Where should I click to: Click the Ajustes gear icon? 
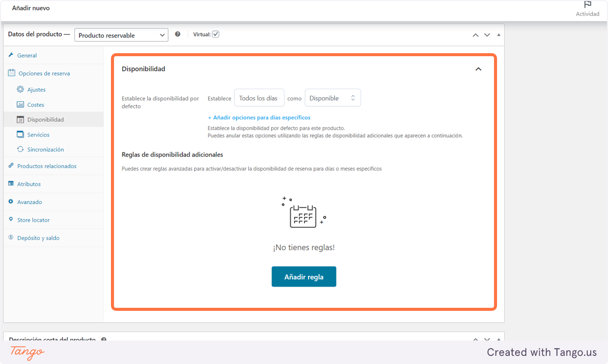click(x=20, y=89)
